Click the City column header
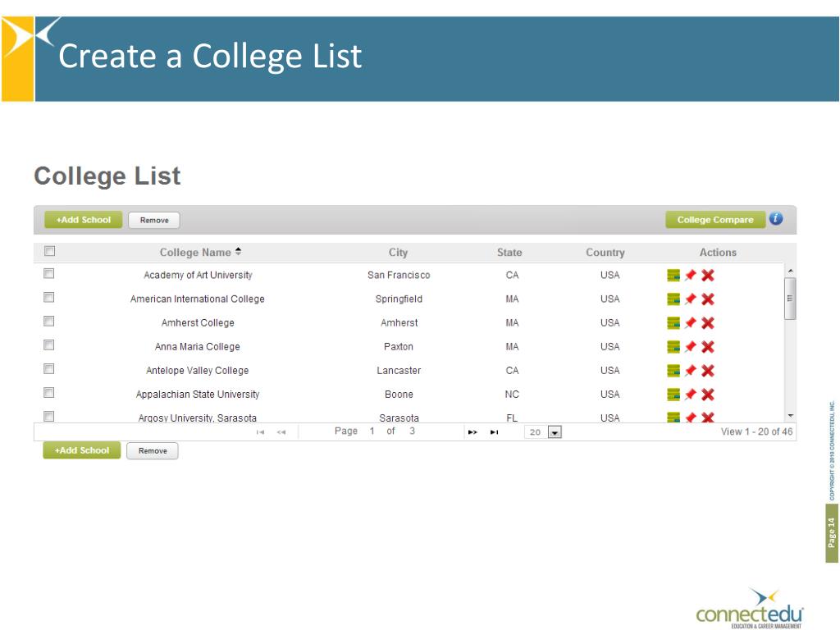 (398, 253)
